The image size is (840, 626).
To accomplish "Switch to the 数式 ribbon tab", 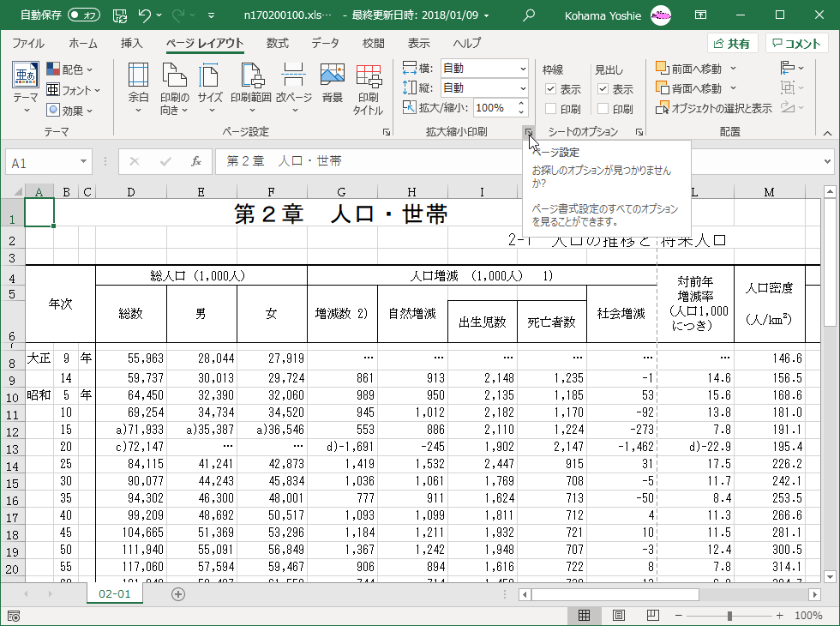I will [277, 44].
